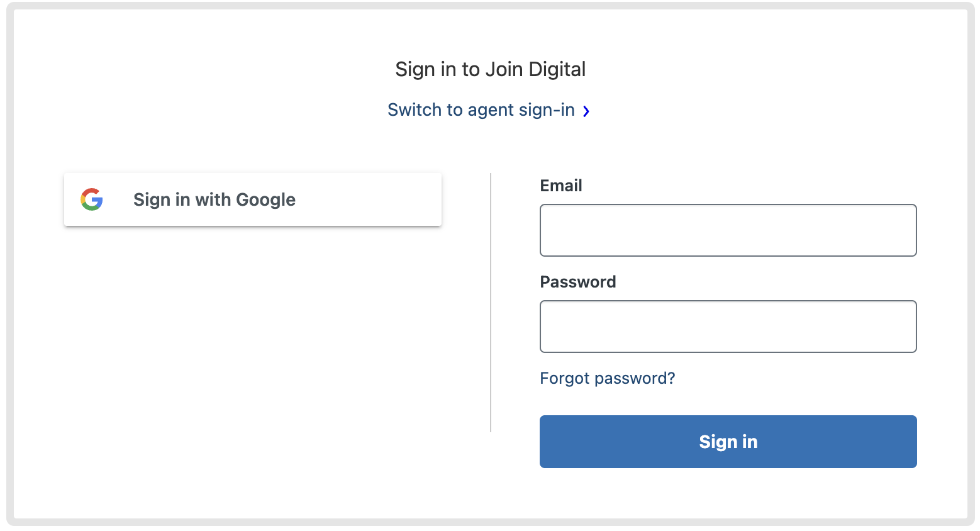Click the "Sign in to Join Digital" heading

click(491, 69)
